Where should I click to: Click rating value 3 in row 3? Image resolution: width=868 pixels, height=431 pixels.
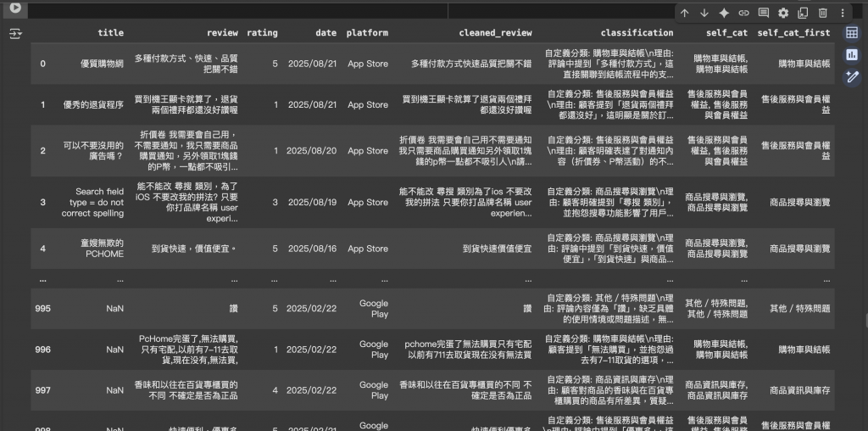point(275,202)
